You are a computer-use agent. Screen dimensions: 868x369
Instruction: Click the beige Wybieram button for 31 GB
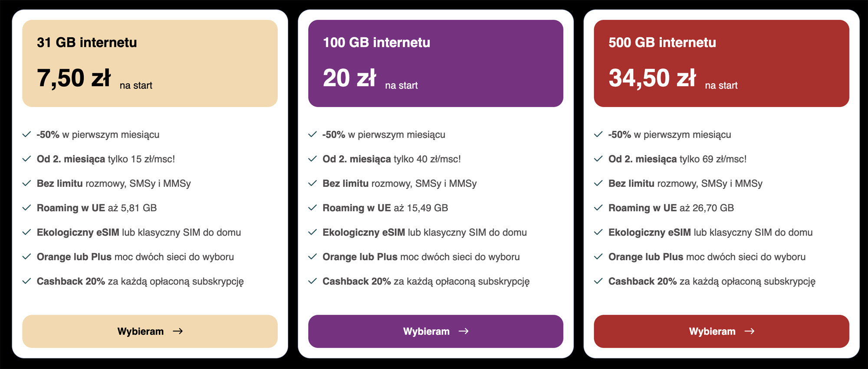tap(150, 331)
